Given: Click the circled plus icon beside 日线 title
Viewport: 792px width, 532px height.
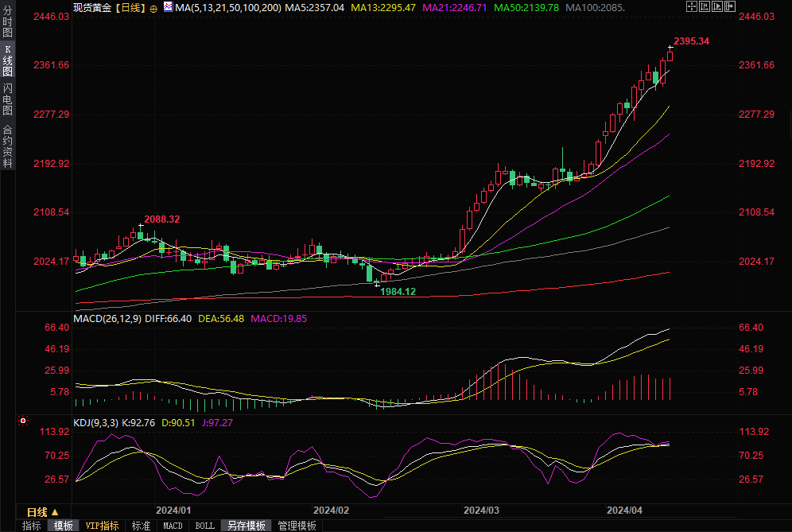Looking at the screenshot, I should 153,8.
